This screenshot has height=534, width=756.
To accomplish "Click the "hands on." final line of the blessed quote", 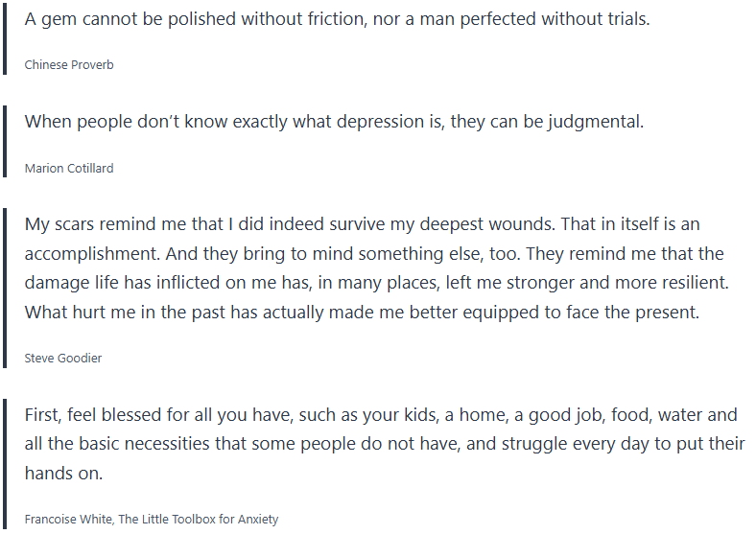I will [63, 473].
